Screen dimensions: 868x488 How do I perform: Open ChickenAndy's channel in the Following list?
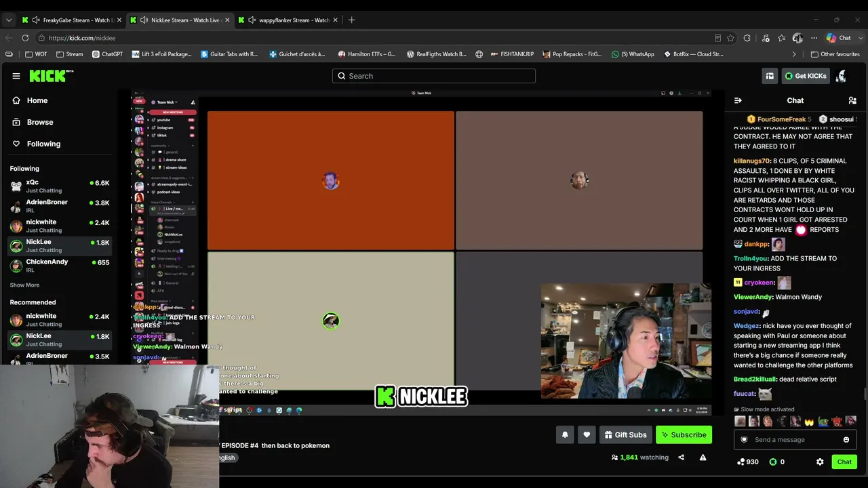pyautogui.click(x=60, y=266)
